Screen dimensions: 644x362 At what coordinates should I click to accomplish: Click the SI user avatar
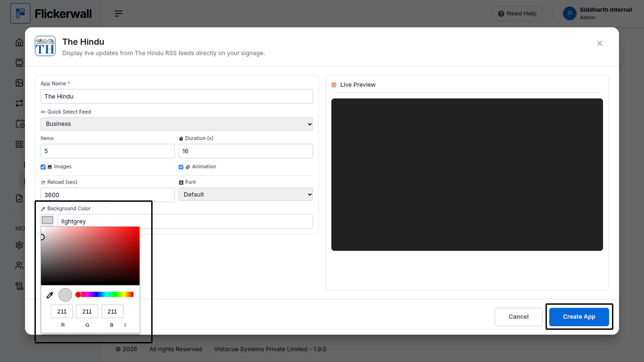pyautogui.click(x=569, y=14)
